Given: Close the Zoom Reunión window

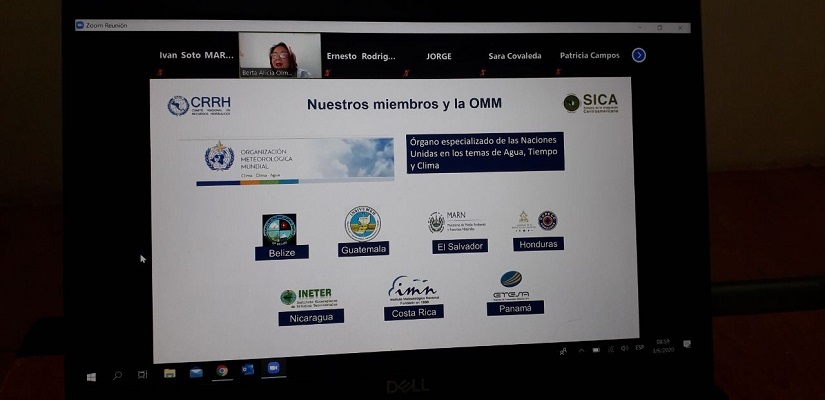Looking at the screenshot, I should click(x=680, y=27).
